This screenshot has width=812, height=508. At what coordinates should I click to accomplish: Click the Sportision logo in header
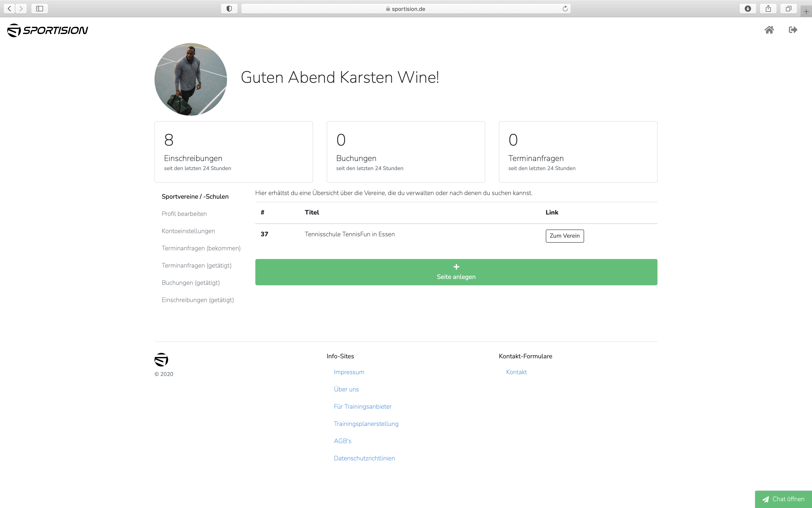[48, 30]
